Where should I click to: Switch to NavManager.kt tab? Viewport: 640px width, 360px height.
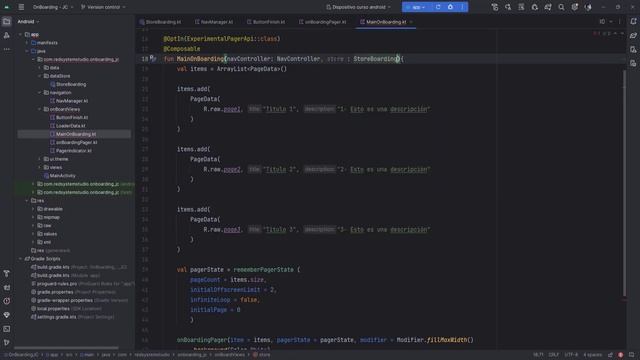[x=214, y=22]
